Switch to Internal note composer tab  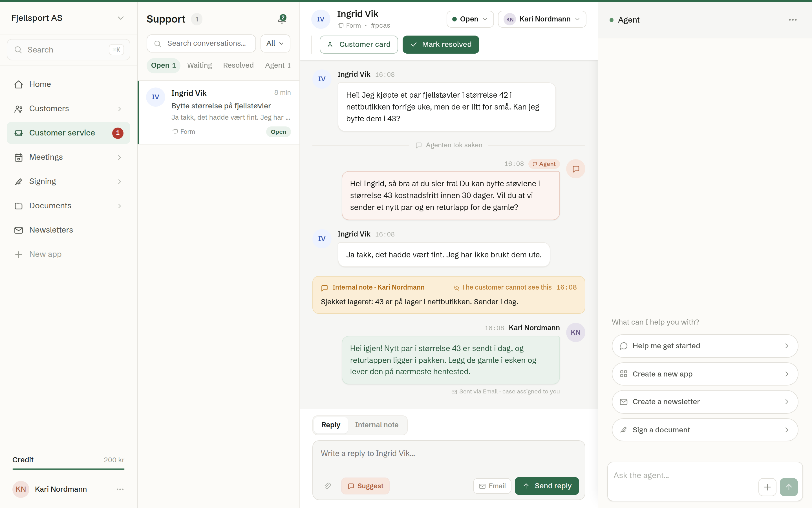376,425
